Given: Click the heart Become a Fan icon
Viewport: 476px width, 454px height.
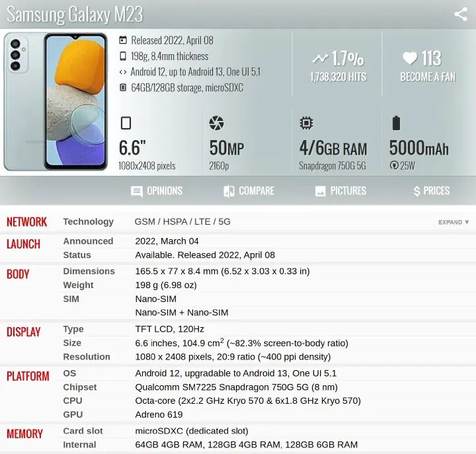Looking at the screenshot, I should tap(410, 58).
